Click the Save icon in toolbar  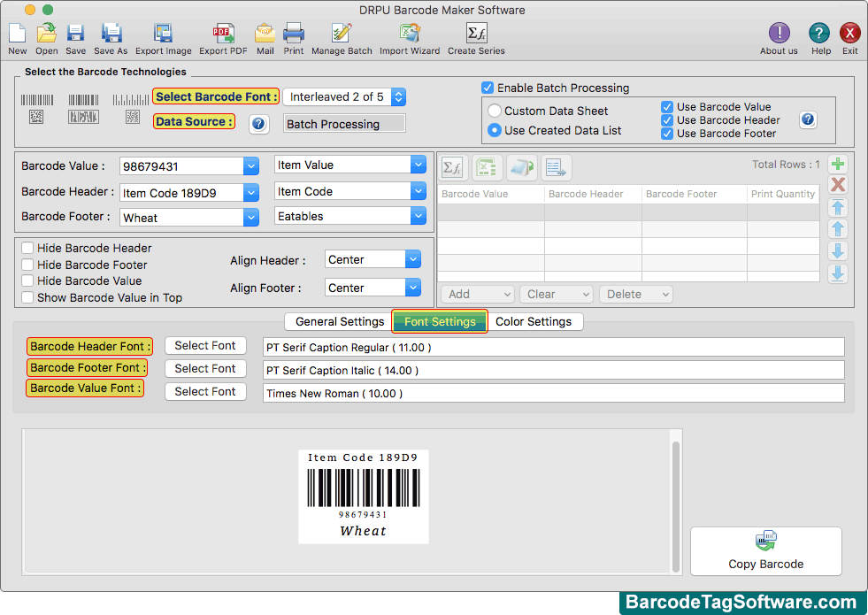75,34
